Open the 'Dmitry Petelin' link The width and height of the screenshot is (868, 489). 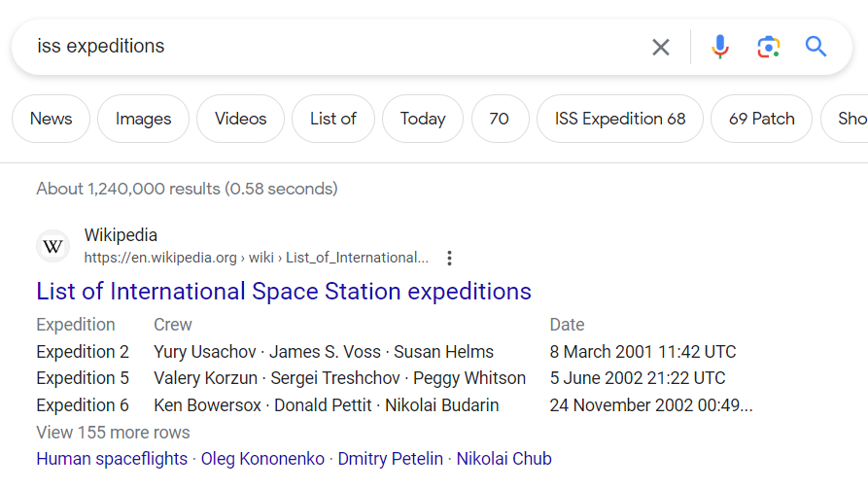pyautogui.click(x=391, y=459)
